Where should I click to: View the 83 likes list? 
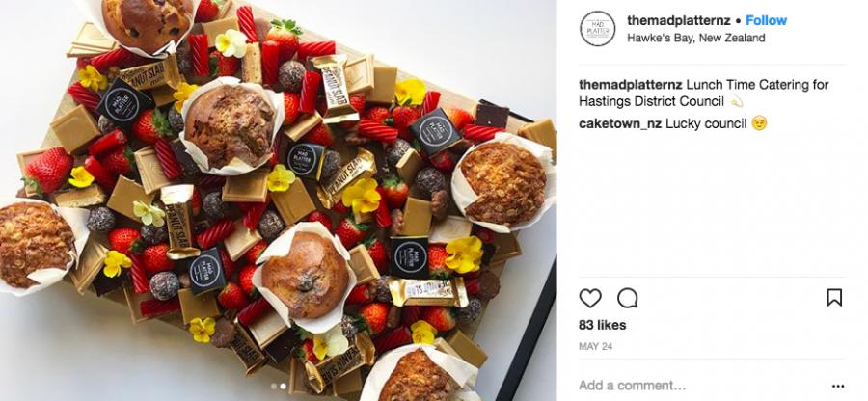pos(602,325)
